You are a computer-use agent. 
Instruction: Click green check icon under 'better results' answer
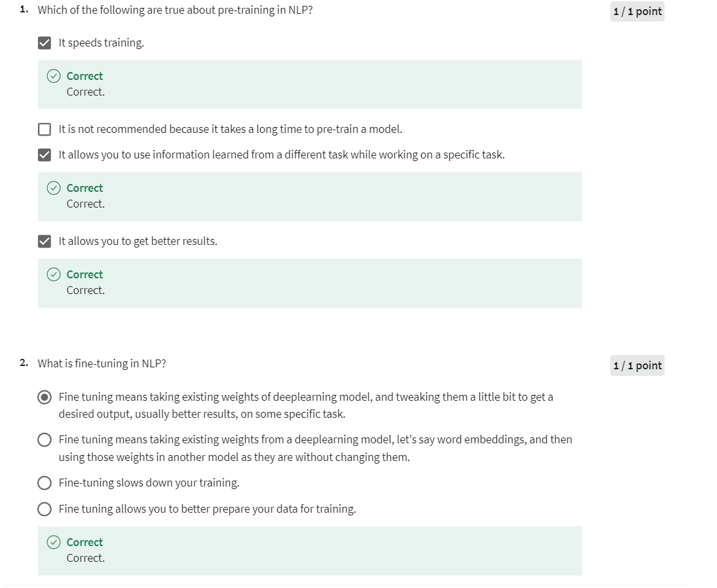pos(54,274)
